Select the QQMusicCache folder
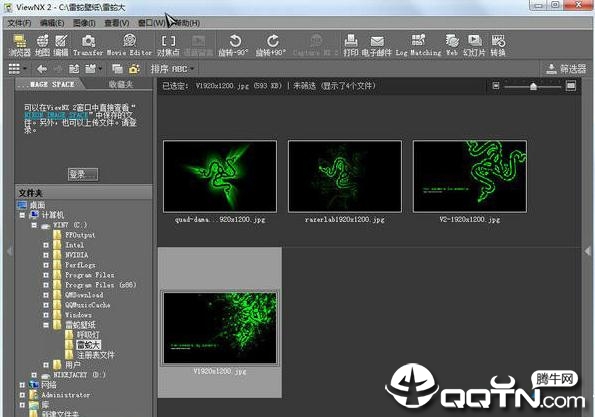 (82, 305)
